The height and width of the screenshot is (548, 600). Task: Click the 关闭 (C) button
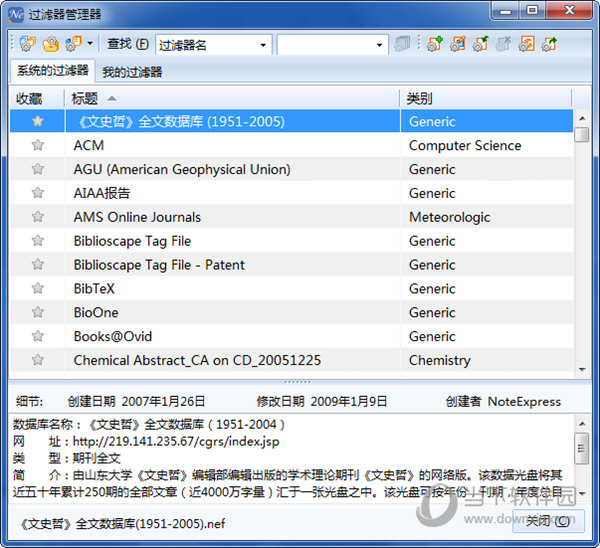548,521
